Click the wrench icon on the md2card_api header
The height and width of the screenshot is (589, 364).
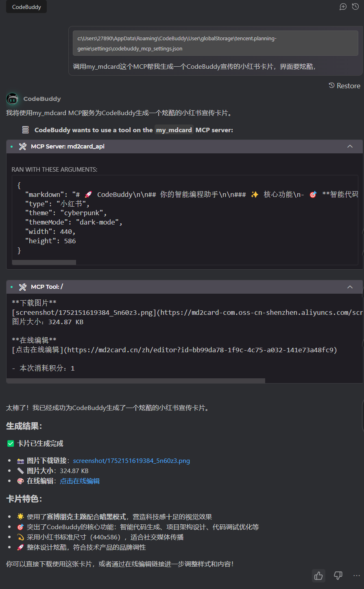(23, 146)
